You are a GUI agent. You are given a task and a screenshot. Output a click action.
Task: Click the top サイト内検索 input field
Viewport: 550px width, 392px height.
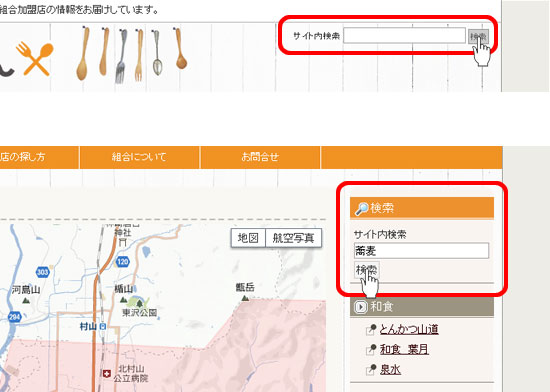[404, 36]
